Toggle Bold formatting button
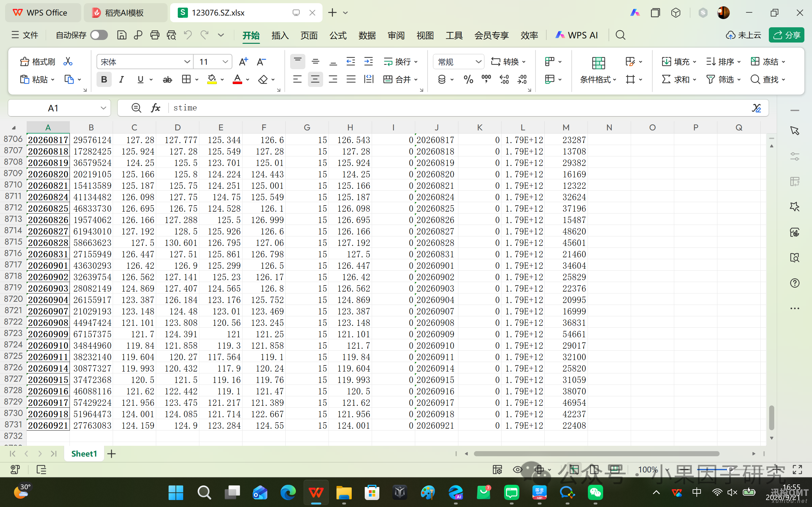 (x=104, y=79)
